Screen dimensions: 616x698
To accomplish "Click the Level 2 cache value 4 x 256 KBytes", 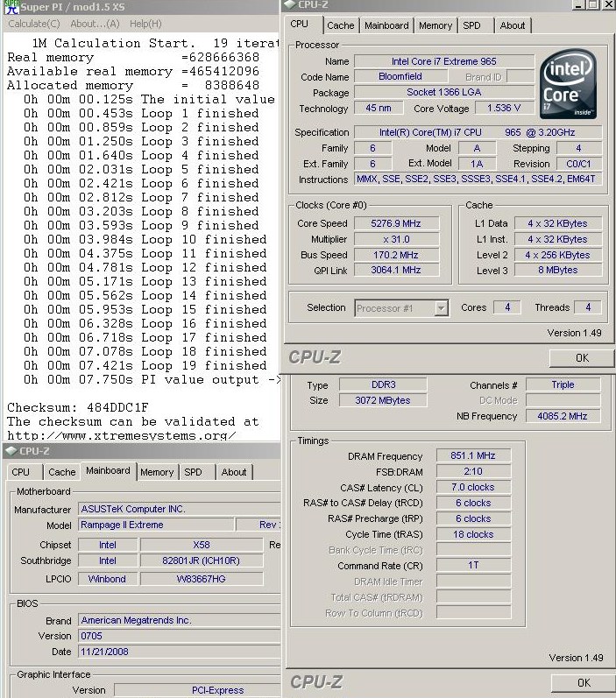I will click(x=558, y=255).
